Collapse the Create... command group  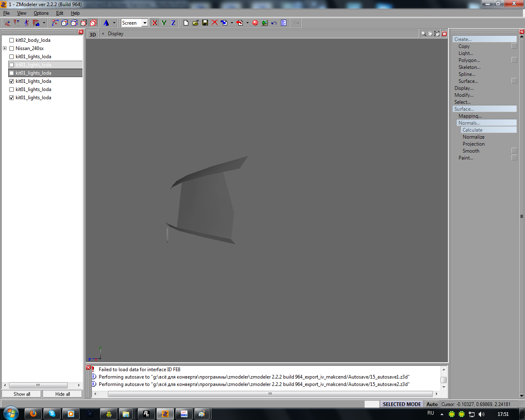pyautogui.click(x=484, y=39)
